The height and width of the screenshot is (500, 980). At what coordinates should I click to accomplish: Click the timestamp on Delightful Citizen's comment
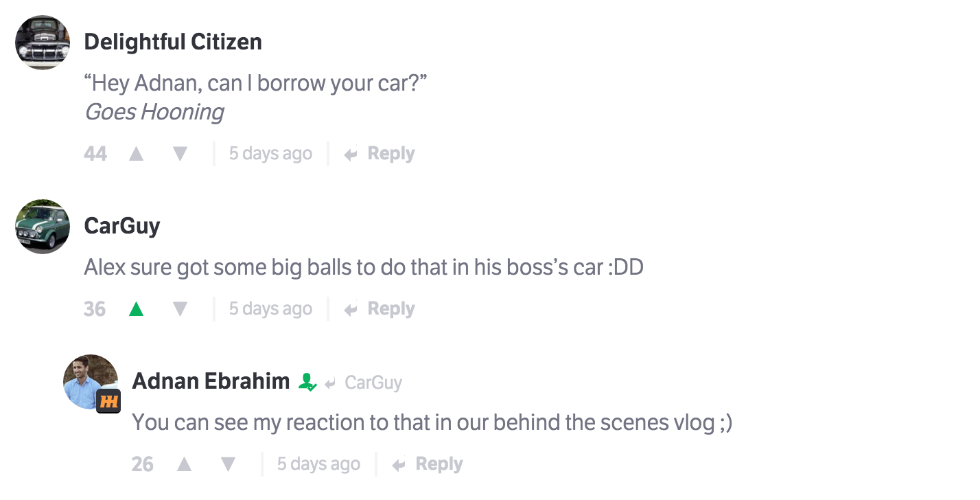270,154
